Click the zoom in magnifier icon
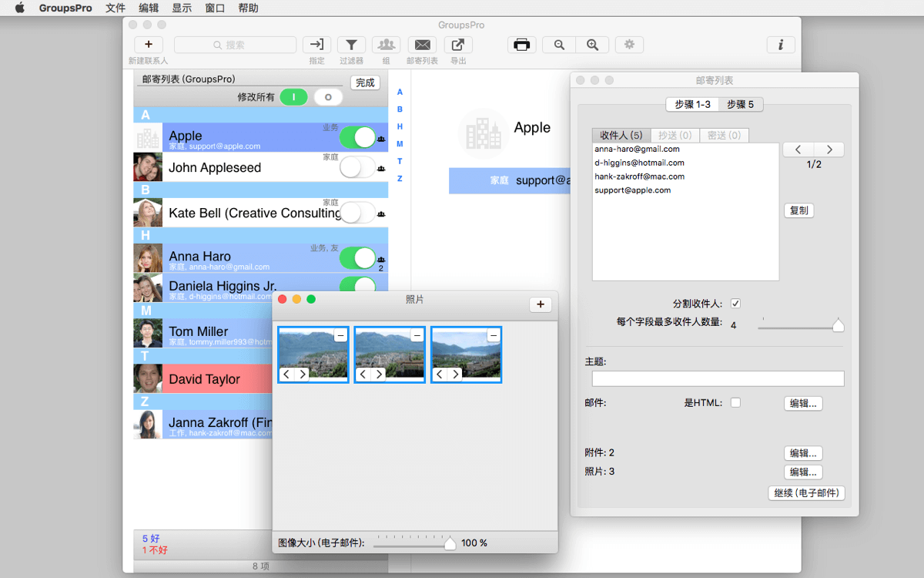This screenshot has height=578, width=924. 592,45
